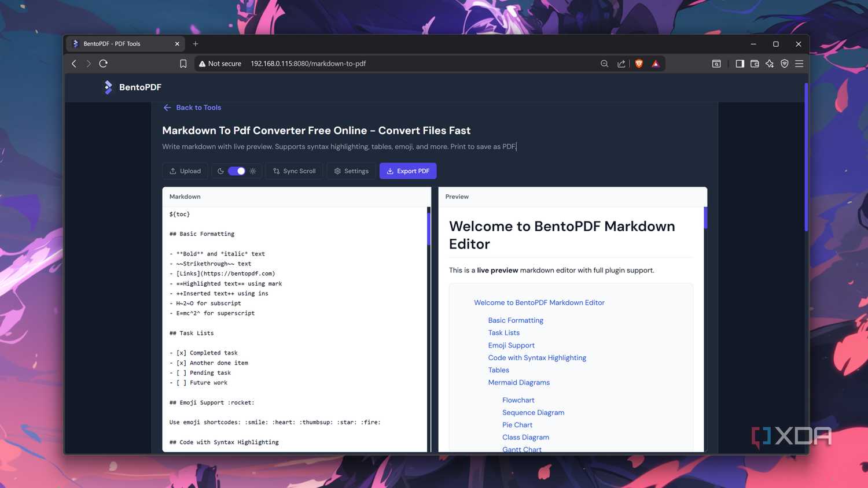Click the '[Links](https://bentopdf.com)' line
Viewport: 868px width, 488px height.
tap(222, 273)
